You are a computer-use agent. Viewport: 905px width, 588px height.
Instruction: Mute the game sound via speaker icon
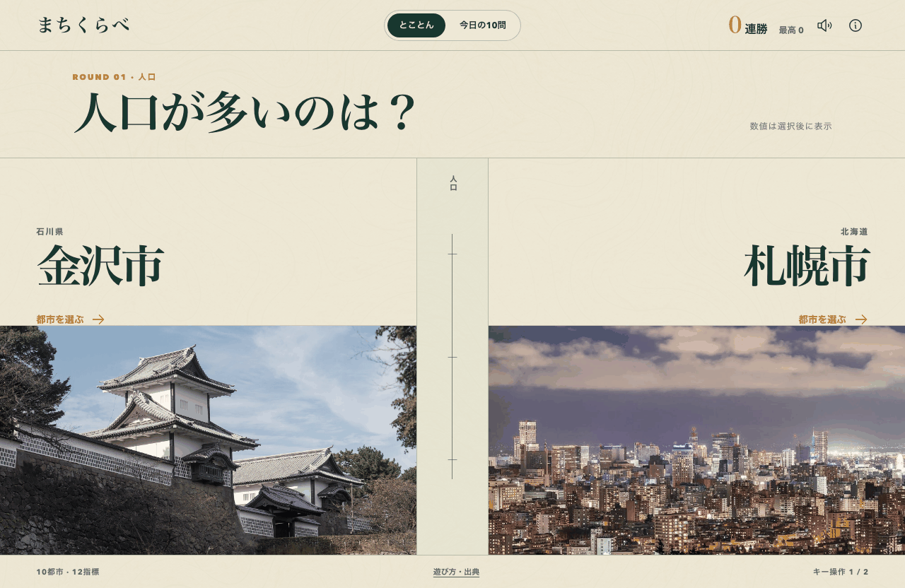(824, 25)
